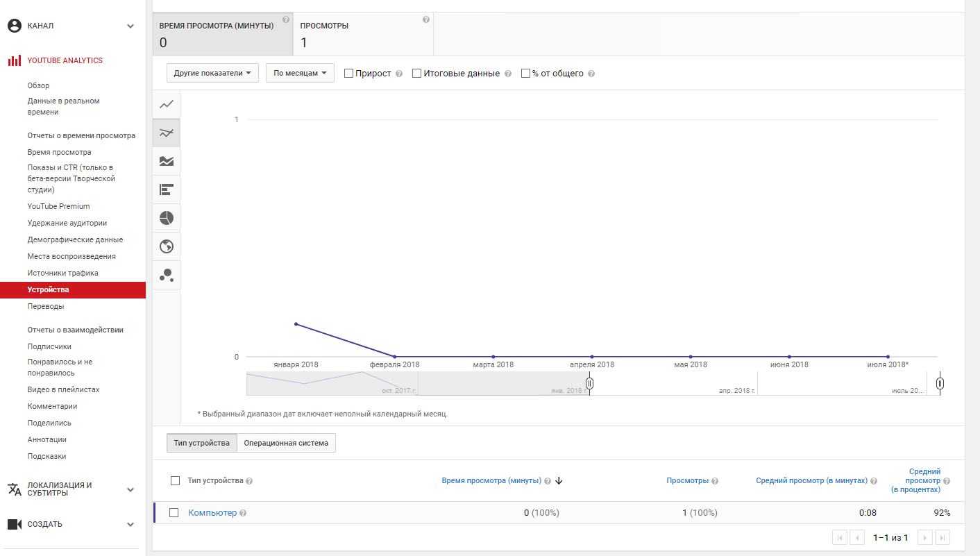The image size is (980, 556).
Task: Switch to pie chart view
Action: (167, 218)
